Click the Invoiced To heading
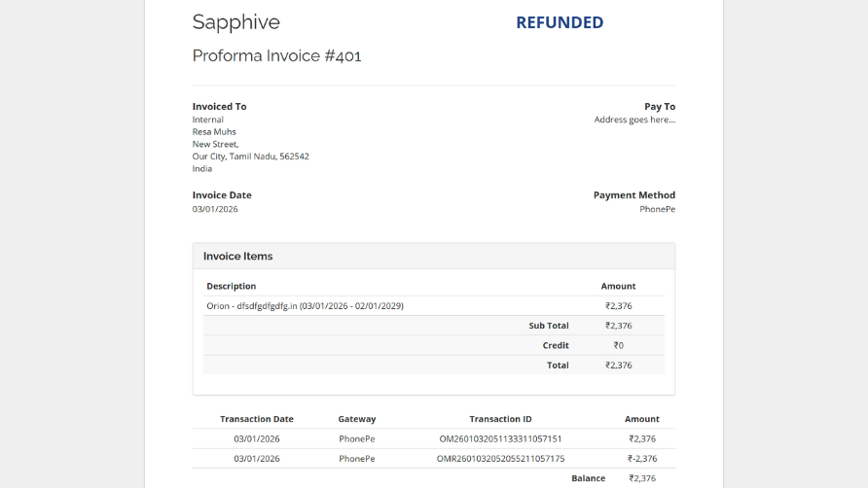 [x=219, y=107]
